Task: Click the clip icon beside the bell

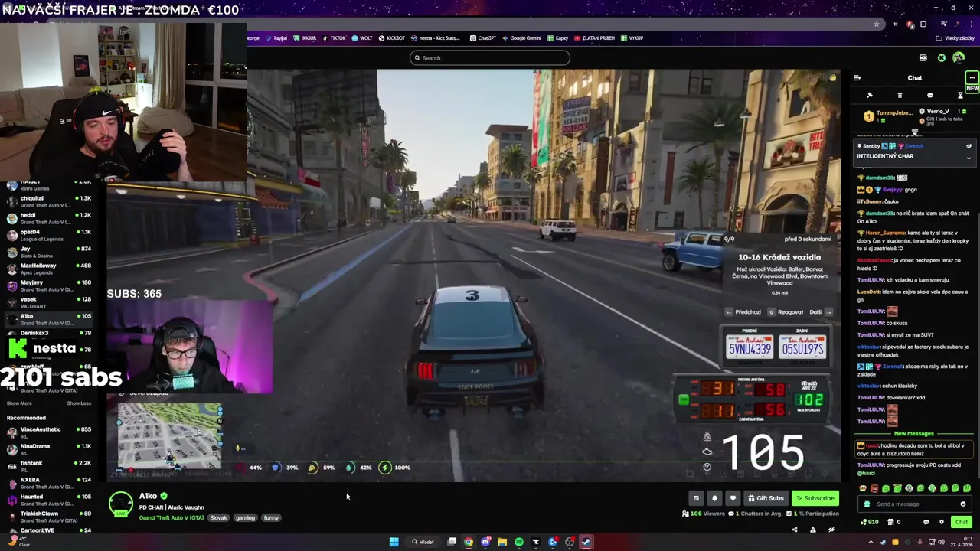Action: point(696,498)
